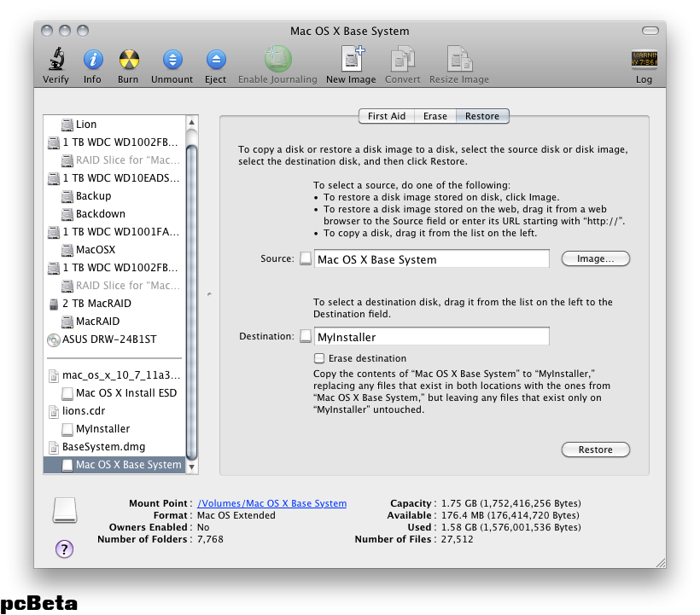Image resolution: width=700 pixels, height=615 pixels.
Task: Open the purple Help question mark
Action: click(x=64, y=549)
